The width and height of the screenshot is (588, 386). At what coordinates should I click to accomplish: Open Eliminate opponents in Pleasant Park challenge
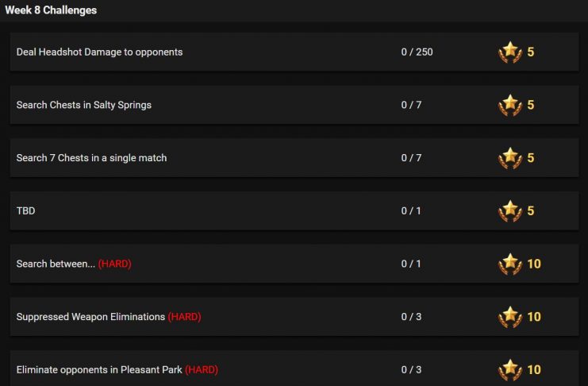[99, 369]
